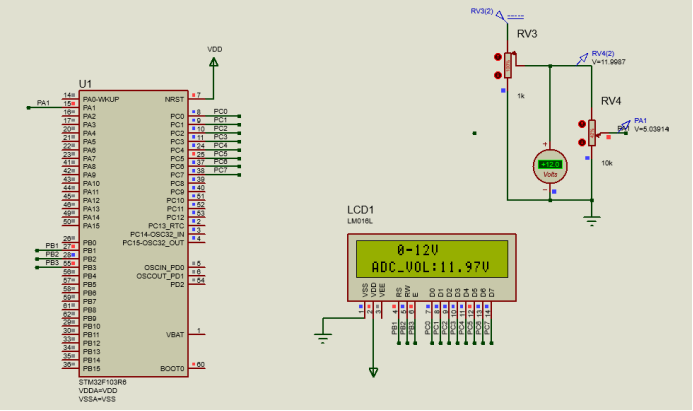Screen dimensions: 693x411
Task: Click the vertical PC0 net label under LCD1
Action: pyautogui.click(x=427, y=328)
